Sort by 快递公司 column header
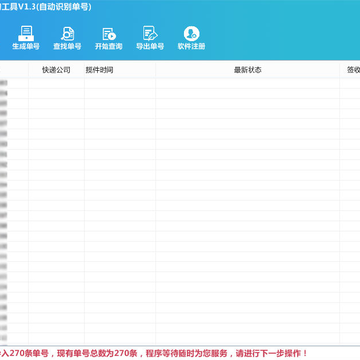Viewport: 360px width, 360px height. [x=56, y=70]
